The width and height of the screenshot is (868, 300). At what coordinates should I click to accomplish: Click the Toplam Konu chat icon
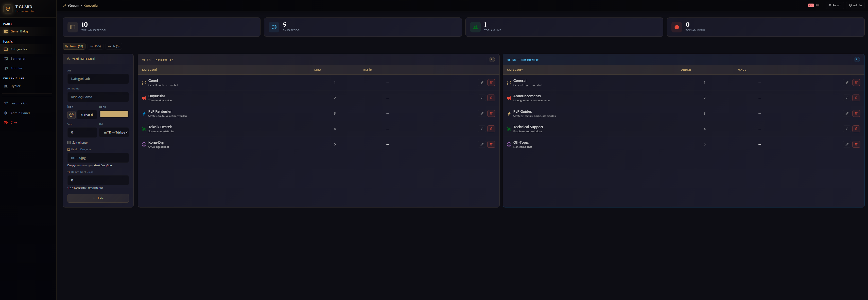tap(676, 27)
